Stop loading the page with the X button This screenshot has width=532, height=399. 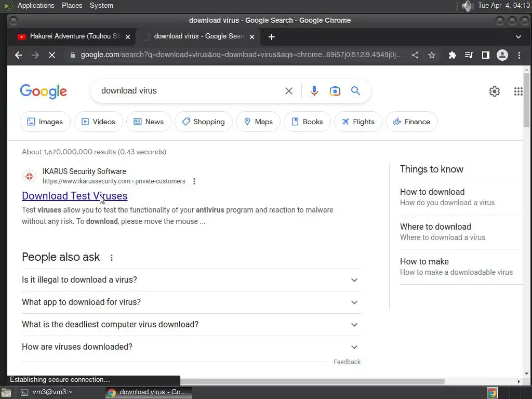click(x=52, y=55)
